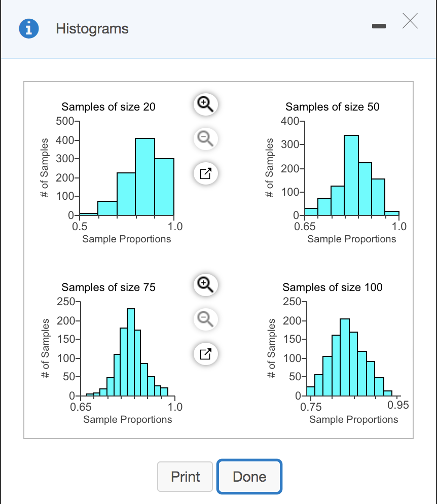Select the tallest bar in size 50 histogram
The image size is (437, 504).
click(x=351, y=175)
